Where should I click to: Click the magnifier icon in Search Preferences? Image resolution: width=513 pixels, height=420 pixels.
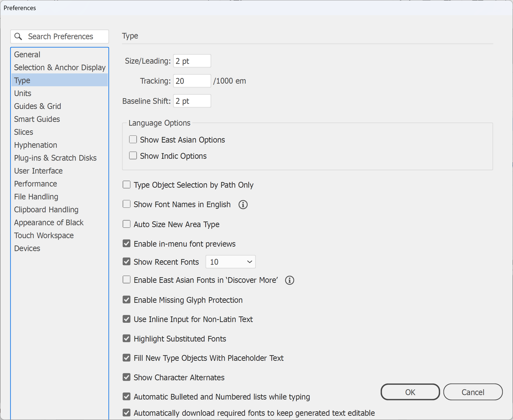tap(18, 36)
